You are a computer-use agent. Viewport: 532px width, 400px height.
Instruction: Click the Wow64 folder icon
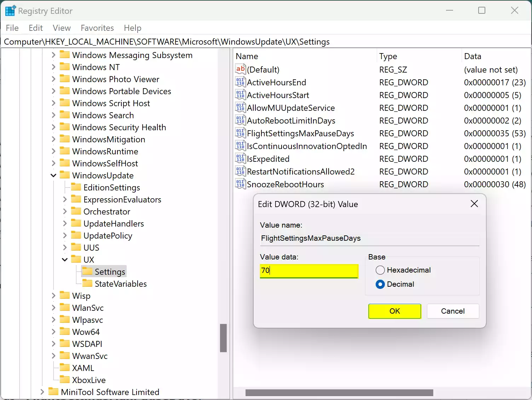65,331
